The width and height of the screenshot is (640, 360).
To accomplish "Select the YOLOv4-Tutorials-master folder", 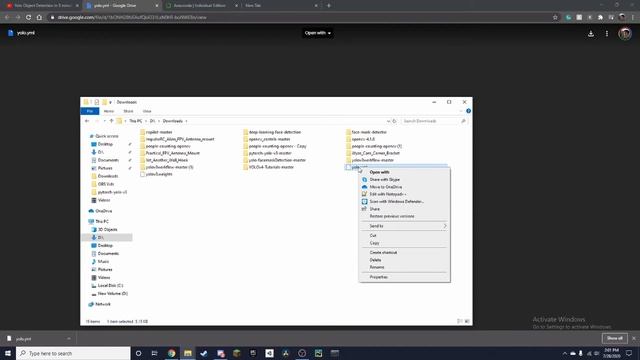I will [271, 167].
